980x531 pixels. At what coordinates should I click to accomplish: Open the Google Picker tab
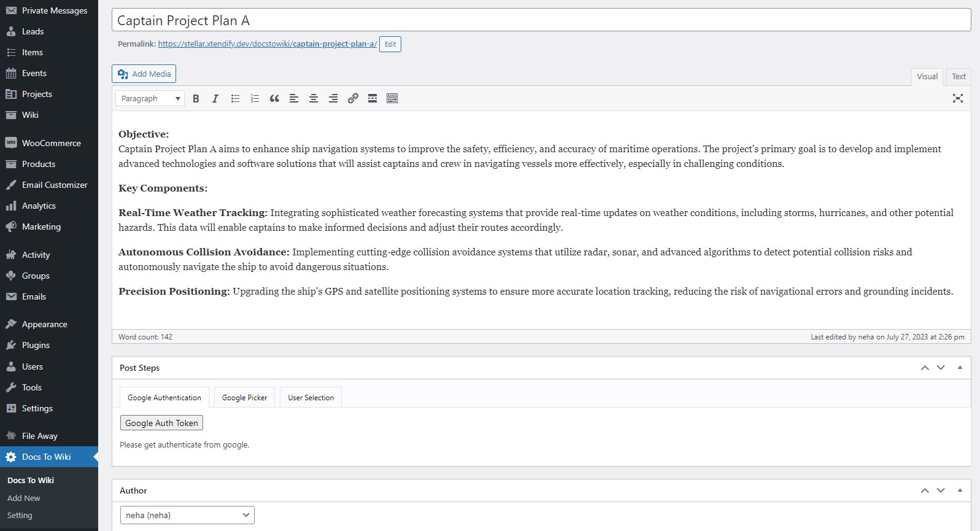click(x=244, y=398)
